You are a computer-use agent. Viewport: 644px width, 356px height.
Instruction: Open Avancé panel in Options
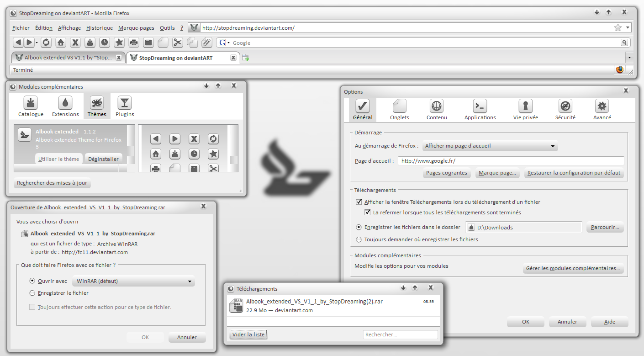[602, 110]
